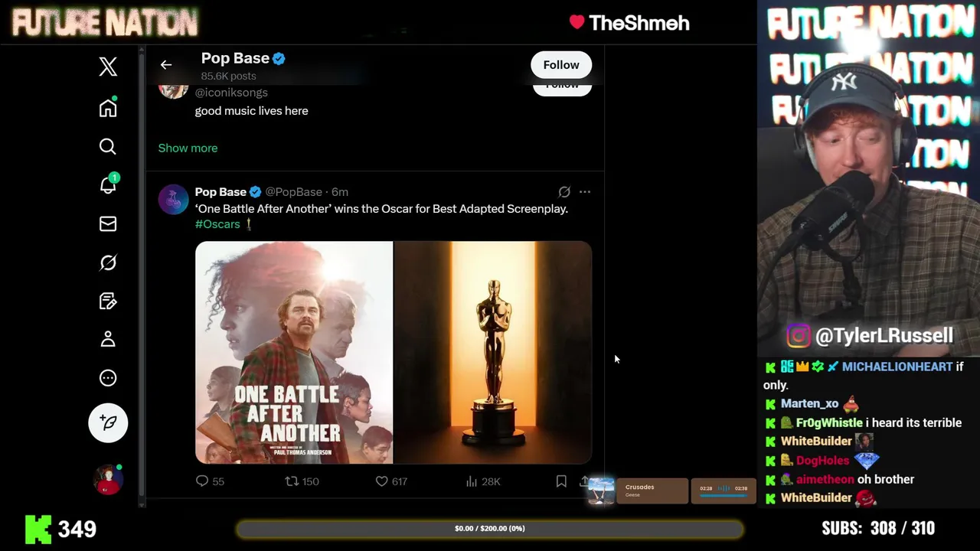Click the MICHAELIONHEART chat username
This screenshot has height=551, width=980.
click(x=897, y=367)
